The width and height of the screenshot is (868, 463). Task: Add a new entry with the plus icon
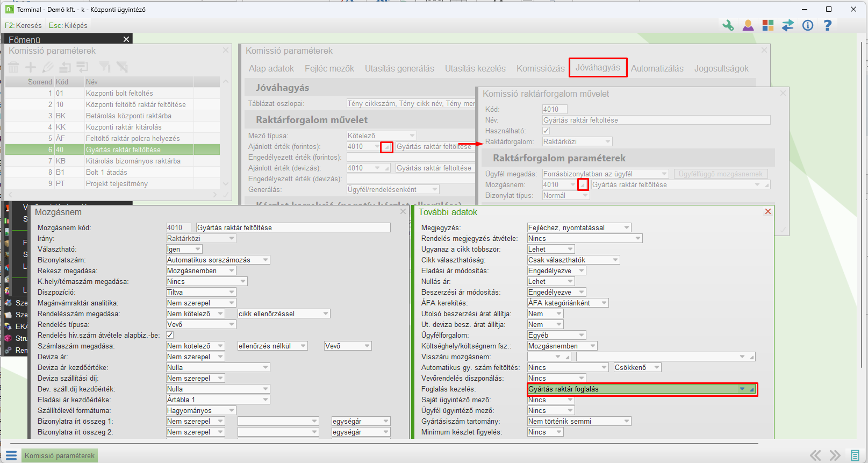click(31, 67)
